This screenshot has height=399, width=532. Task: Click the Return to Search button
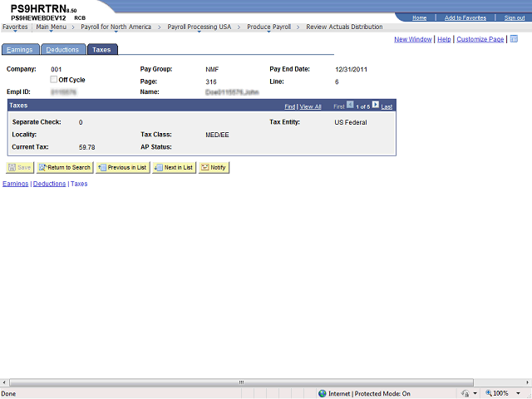point(65,167)
